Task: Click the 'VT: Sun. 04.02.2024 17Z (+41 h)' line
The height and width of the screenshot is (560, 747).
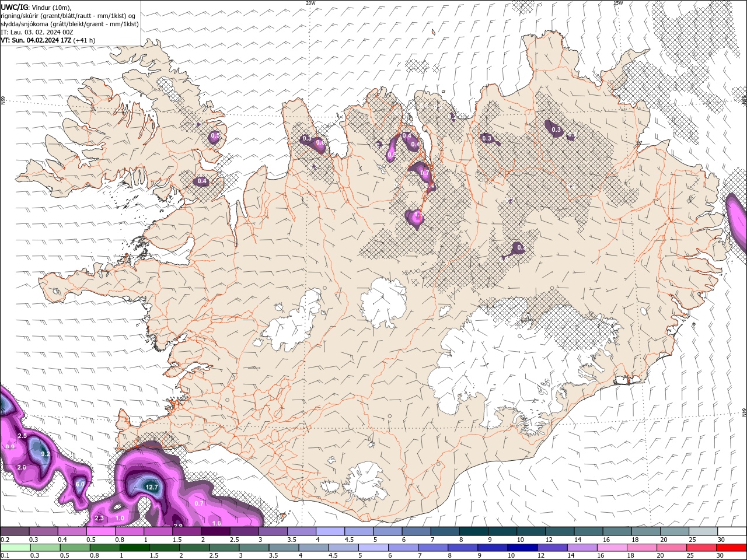Action: pyautogui.click(x=48, y=40)
